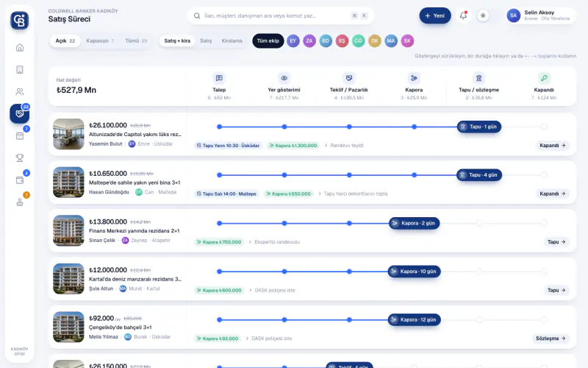
Task: Click Kapora ₺550.000 chip
Action: click(288, 194)
